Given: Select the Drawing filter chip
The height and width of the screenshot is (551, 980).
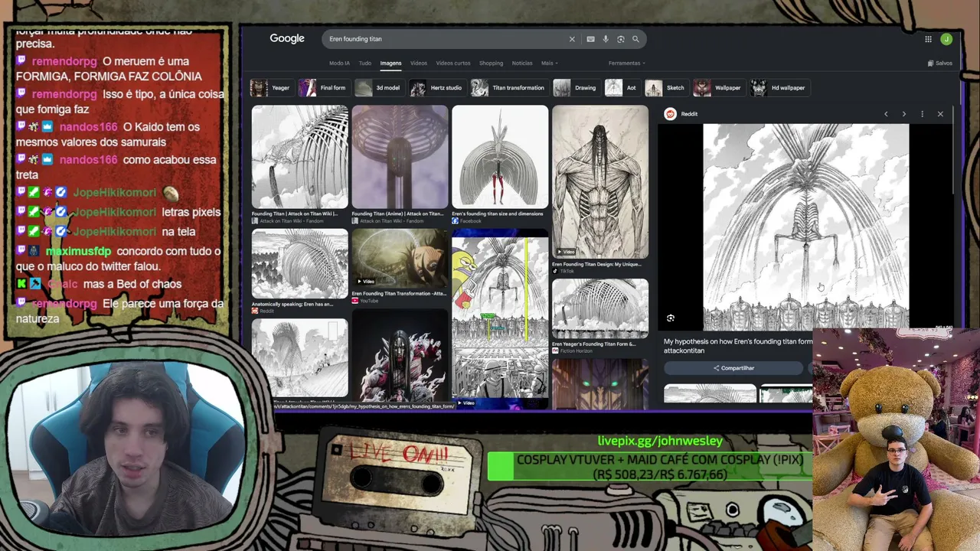Looking at the screenshot, I should click(576, 88).
